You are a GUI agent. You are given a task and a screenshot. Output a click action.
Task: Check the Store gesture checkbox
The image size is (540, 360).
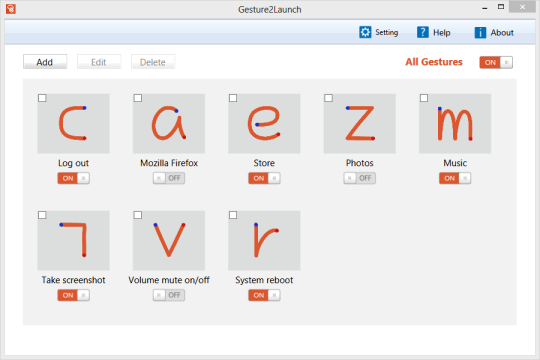click(233, 98)
